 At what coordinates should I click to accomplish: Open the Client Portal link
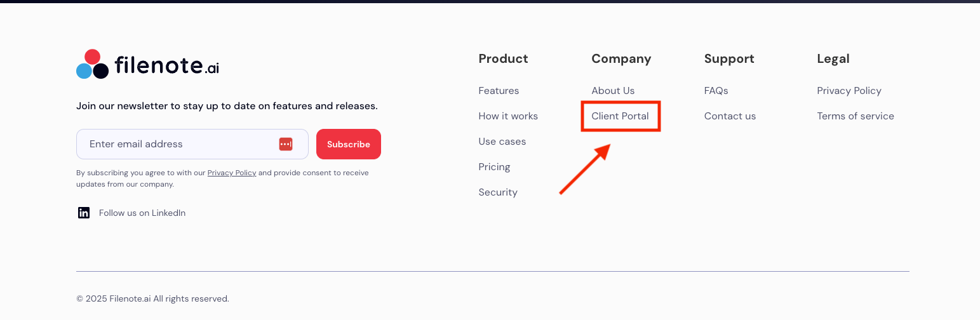620,116
